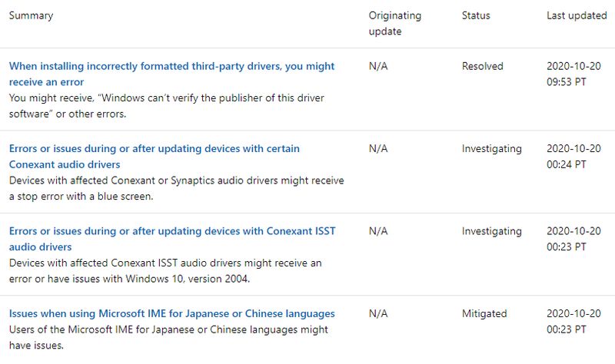Select Investigating status for Conexant ISST row
The width and height of the screenshot is (615, 364).
tap(491, 231)
